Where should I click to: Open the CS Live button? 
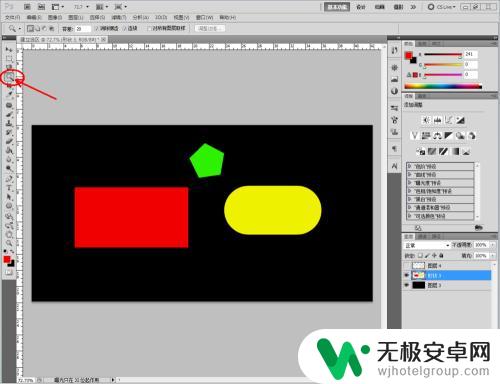pyautogui.click(x=441, y=7)
